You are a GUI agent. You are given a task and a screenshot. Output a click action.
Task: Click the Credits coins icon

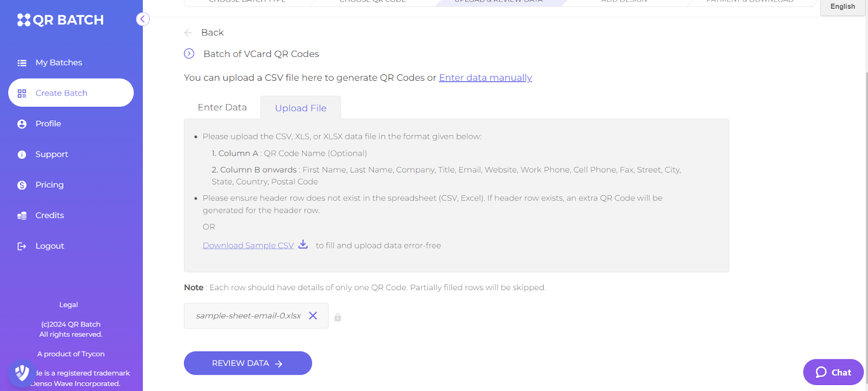coord(22,216)
